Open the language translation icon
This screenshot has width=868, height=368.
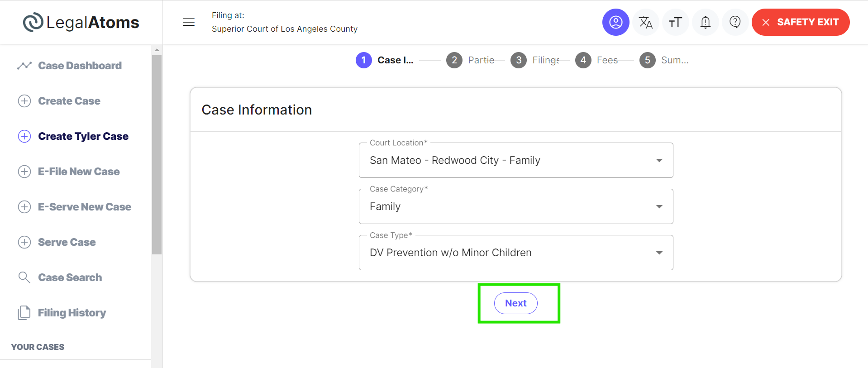tap(645, 22)
